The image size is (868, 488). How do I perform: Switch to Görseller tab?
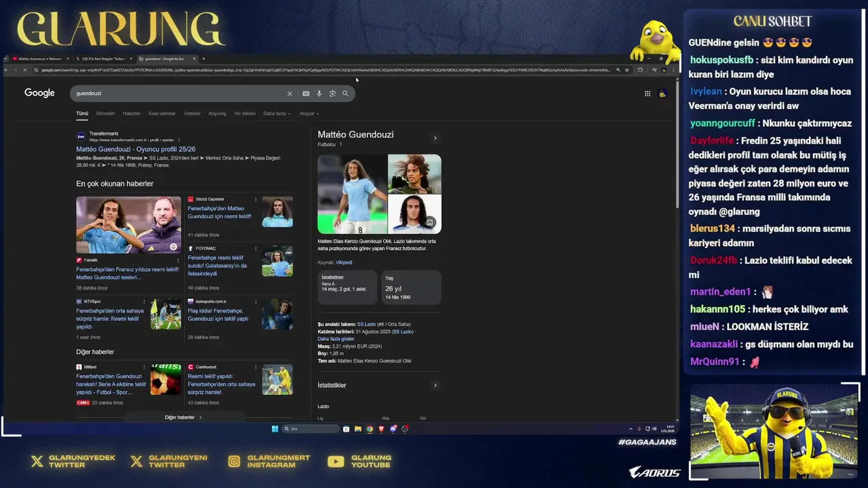pyautogui.click(x=106, y=114)
